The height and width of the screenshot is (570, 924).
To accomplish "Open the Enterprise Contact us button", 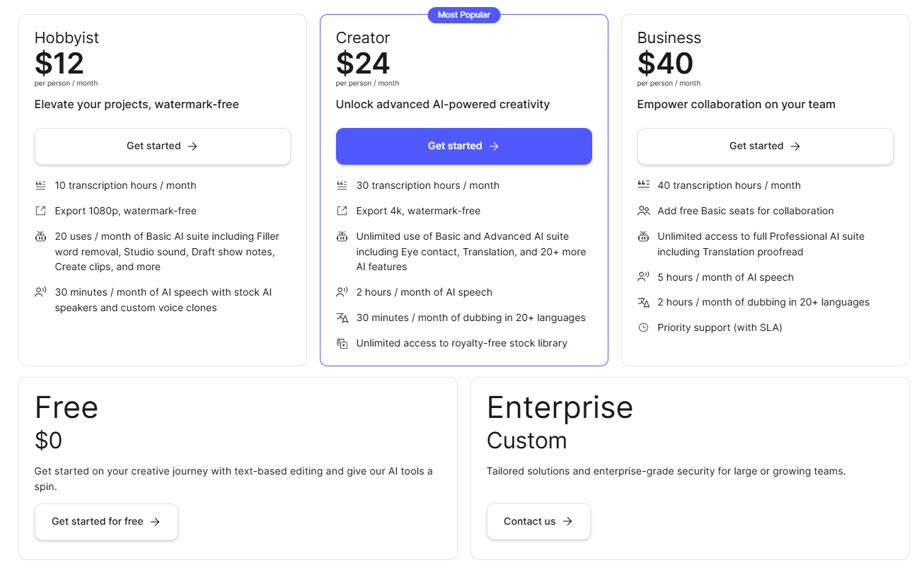I will [538, 522].
